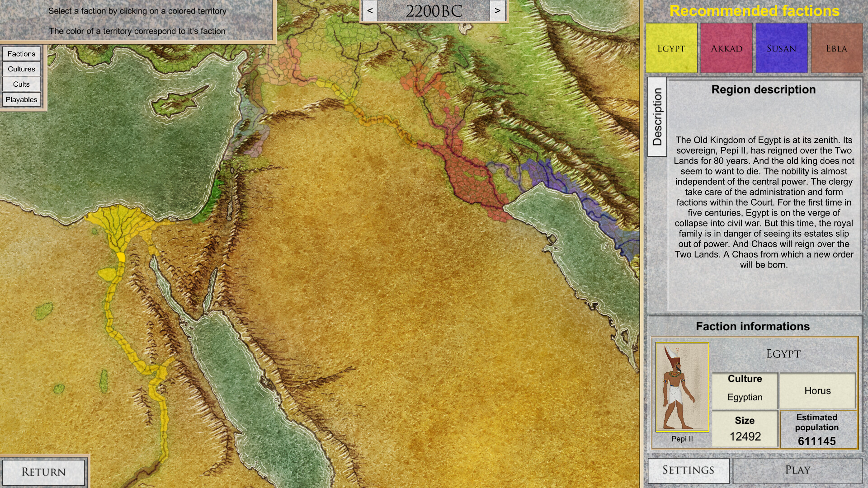
Task: Toggle the Cults map view
Action: (x=21, y=84)
